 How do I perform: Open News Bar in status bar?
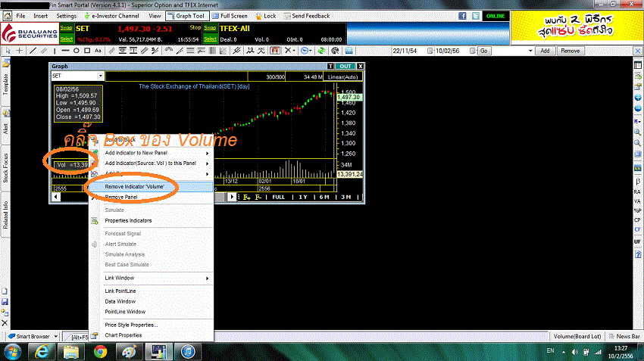624,336
